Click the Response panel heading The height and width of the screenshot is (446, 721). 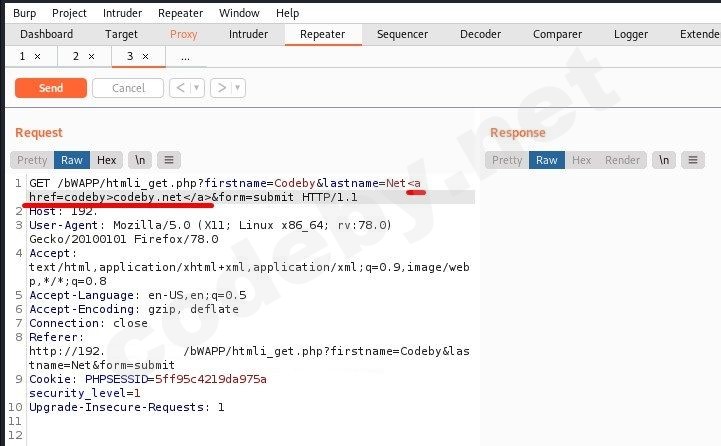[x=518, y=133]
